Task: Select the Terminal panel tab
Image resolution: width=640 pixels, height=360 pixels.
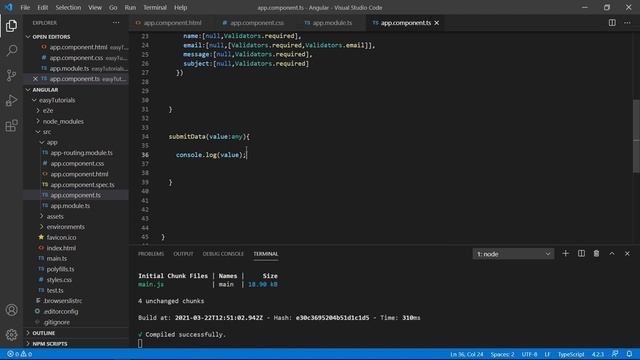Action: [266, 254]
